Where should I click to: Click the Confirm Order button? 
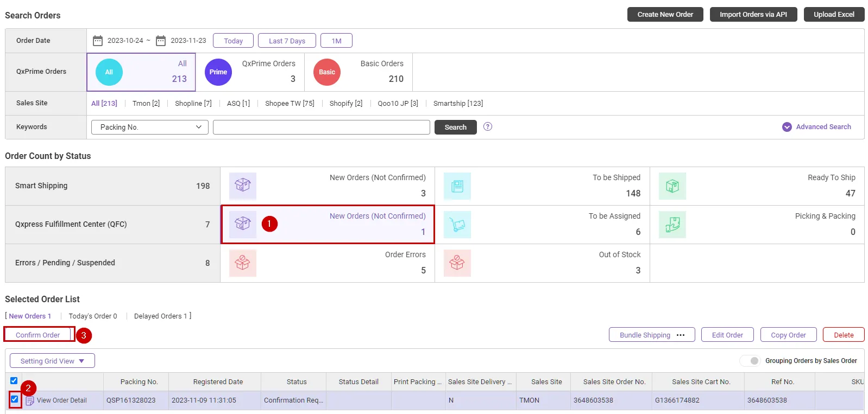38,335
